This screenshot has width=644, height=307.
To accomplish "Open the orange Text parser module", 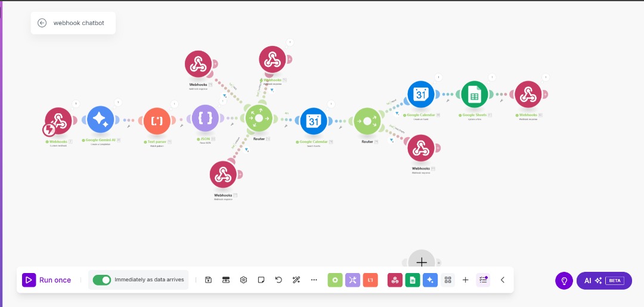I will 157,120.
